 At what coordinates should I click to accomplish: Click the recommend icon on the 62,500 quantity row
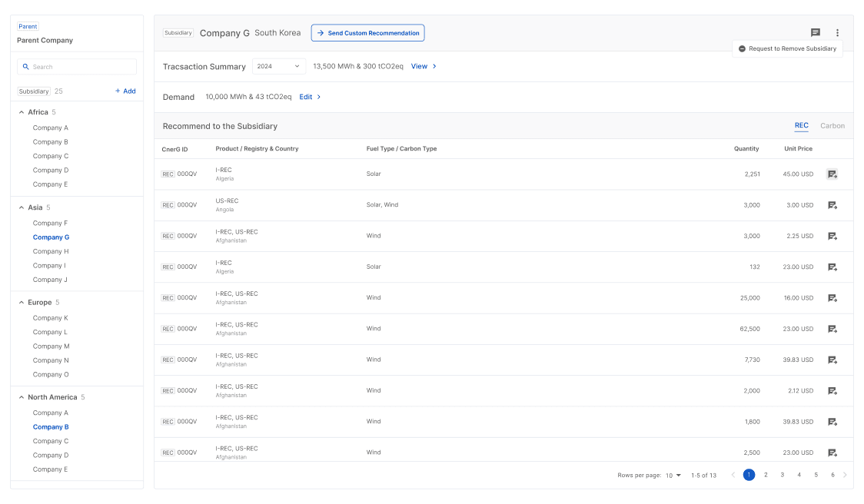pyautogui.click(x=832, y=329)
